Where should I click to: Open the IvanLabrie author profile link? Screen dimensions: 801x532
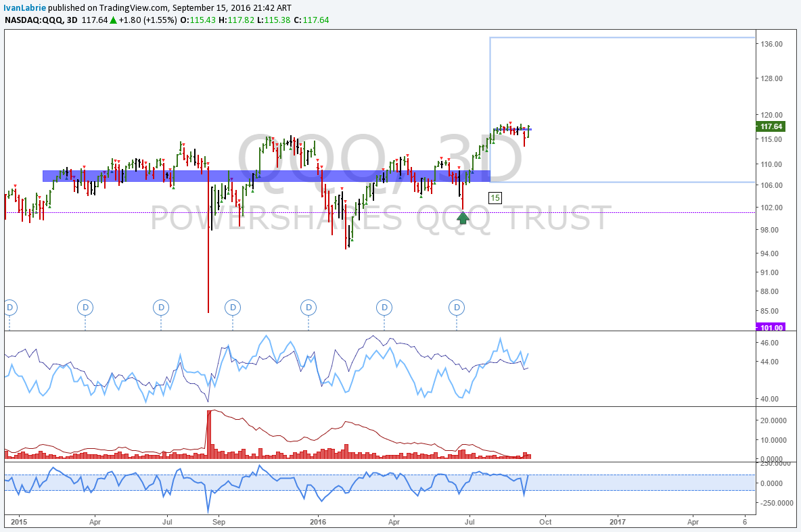point(24,7)
